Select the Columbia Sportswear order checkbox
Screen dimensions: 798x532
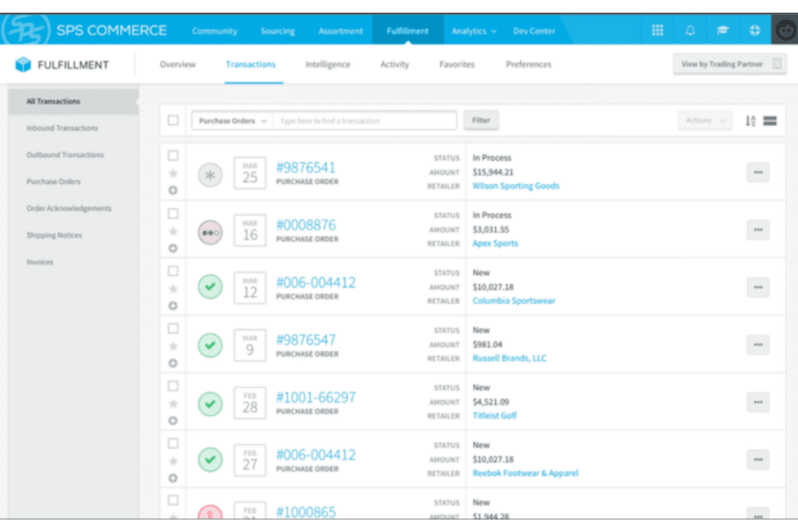pyautogui.click(x=173, y=271)
